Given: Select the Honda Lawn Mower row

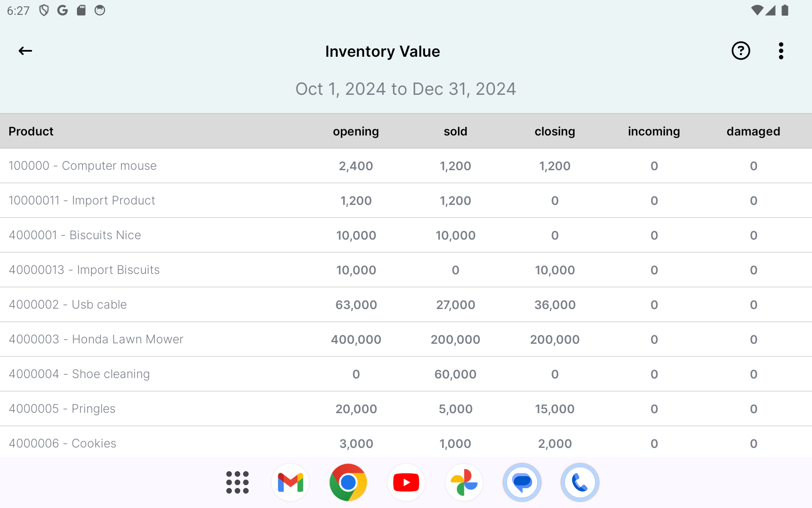Looking at the screenshot, I should coord(96,340).
